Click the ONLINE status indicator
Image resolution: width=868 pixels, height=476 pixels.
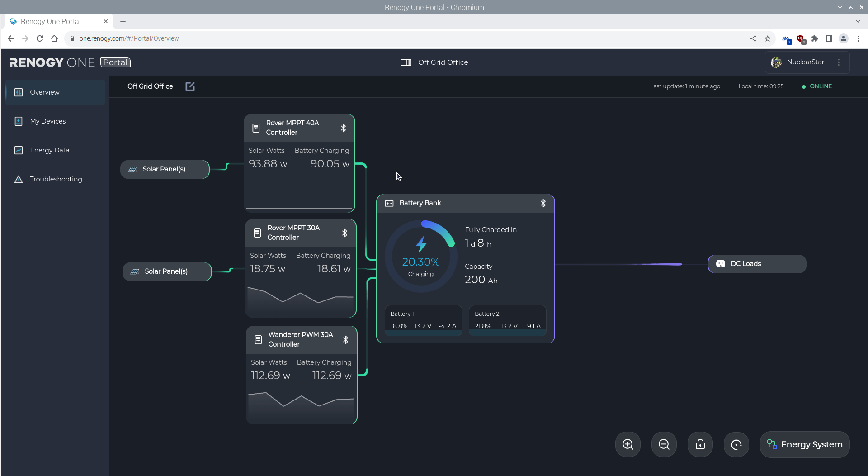(x=817, y=86)
